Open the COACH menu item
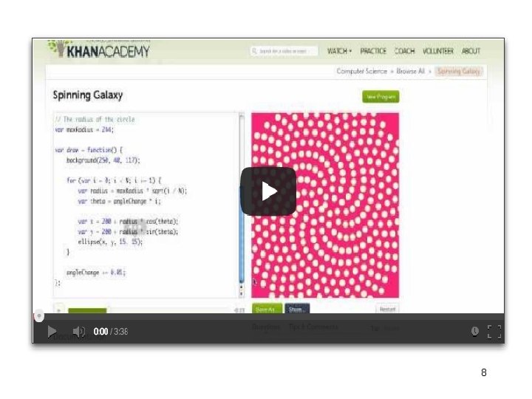Screen dimensions: 532x399 404,51
